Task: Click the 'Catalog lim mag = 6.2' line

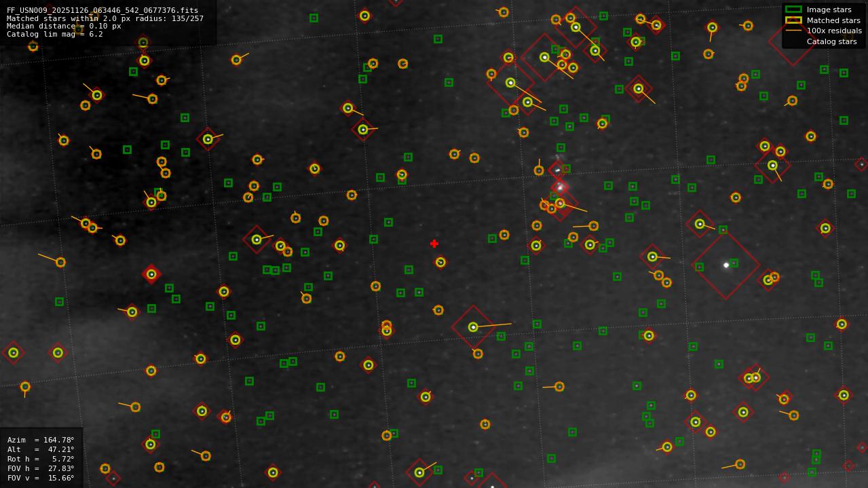Action: tap(55, 34)
